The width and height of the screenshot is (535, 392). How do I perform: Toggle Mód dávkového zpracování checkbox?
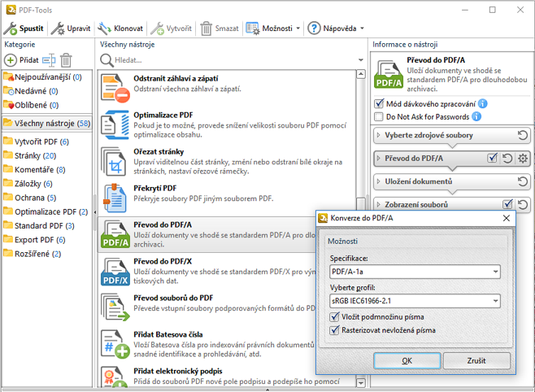[379, 104]
